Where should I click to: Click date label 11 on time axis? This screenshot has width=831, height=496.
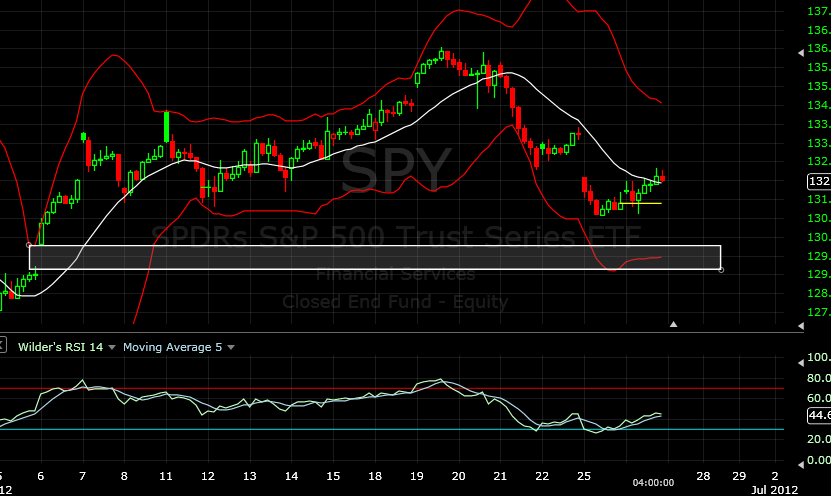pos(166,476)
